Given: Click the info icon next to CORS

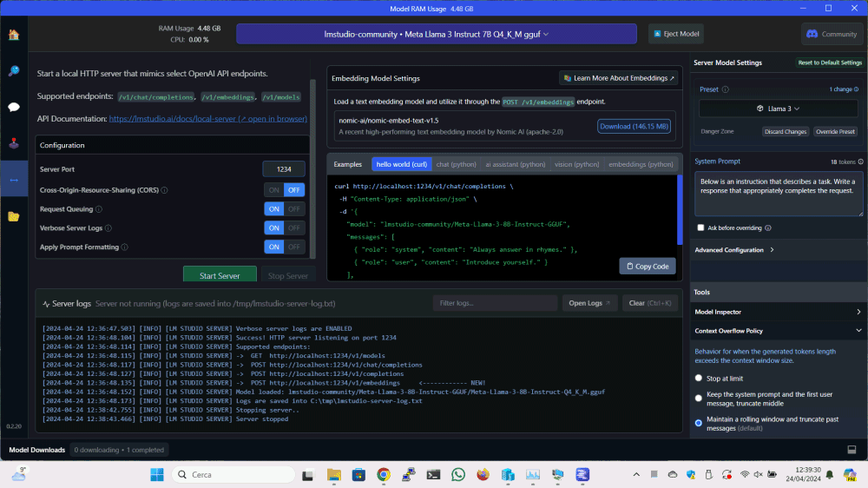Looking at the screenshot, I should tap(164, 190).
